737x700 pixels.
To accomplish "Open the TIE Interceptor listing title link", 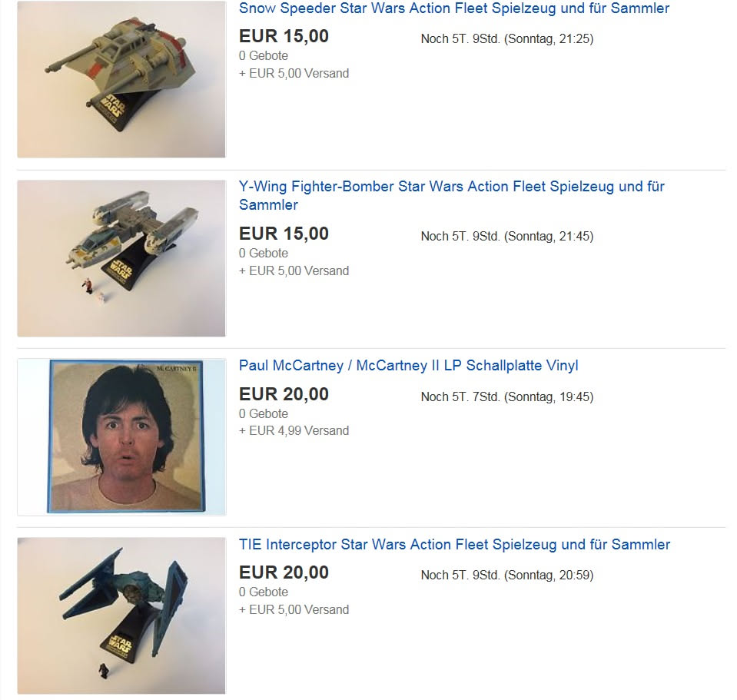I will 454,545.
